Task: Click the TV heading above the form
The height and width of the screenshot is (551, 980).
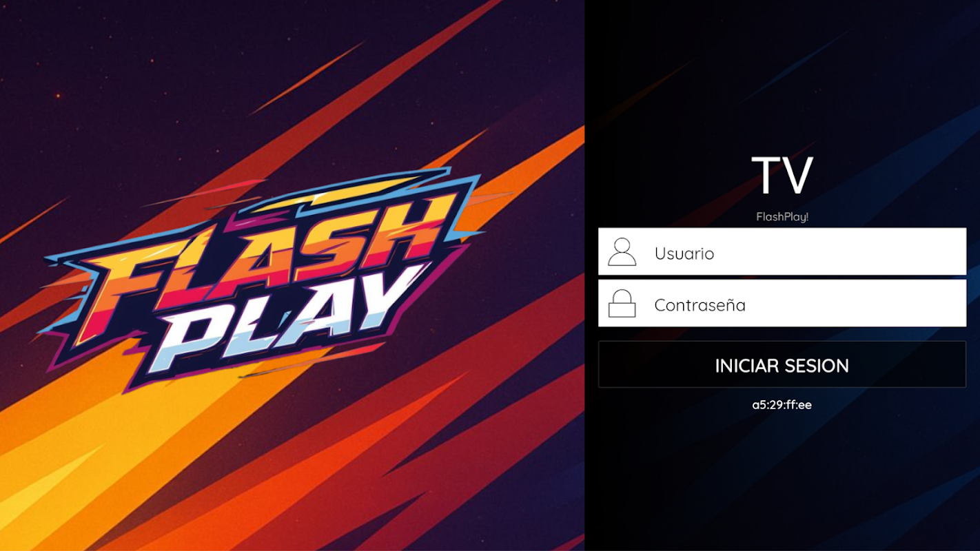Action: pyautogui.click(x=782, y=176)
